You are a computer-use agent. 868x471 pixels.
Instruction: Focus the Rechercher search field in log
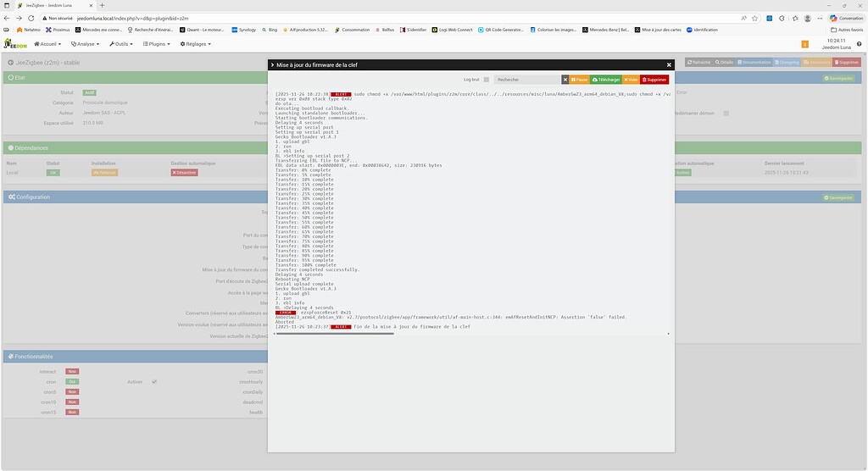[527, 80]
